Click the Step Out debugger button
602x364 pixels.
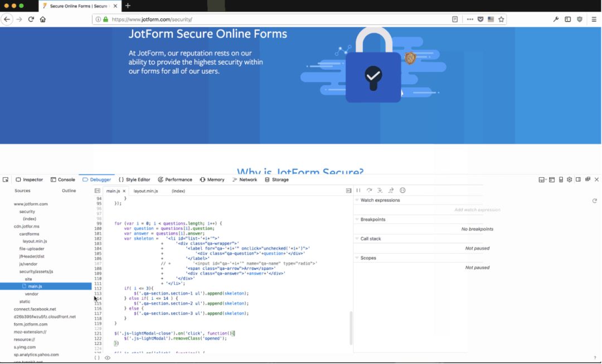tap(391, 191)
